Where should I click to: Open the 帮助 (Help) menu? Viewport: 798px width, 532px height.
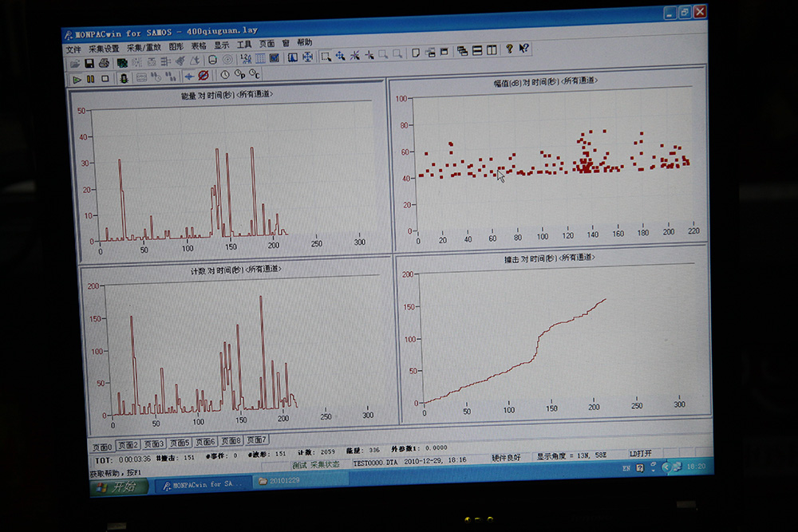click(x=304, y=42)
